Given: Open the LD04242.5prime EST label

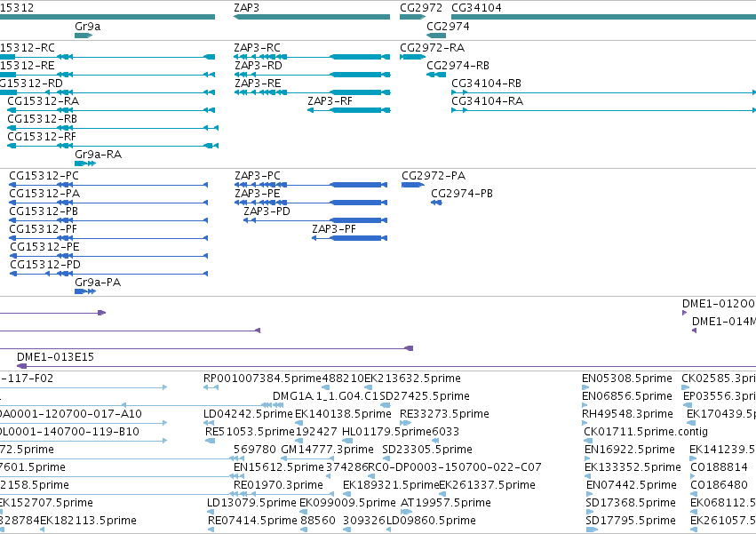Looking at the screenshot, I should 248,414.
